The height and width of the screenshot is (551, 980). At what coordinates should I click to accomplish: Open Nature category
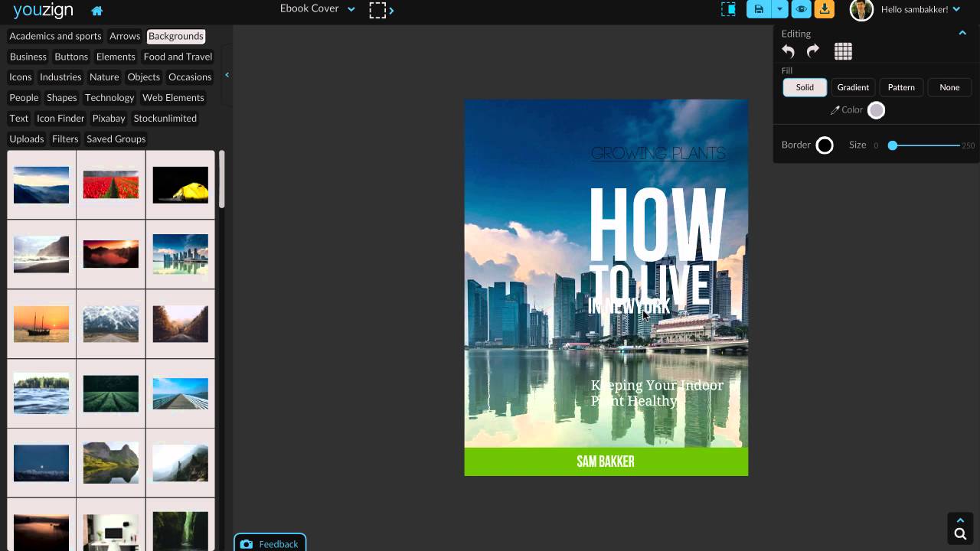[104, 77]
